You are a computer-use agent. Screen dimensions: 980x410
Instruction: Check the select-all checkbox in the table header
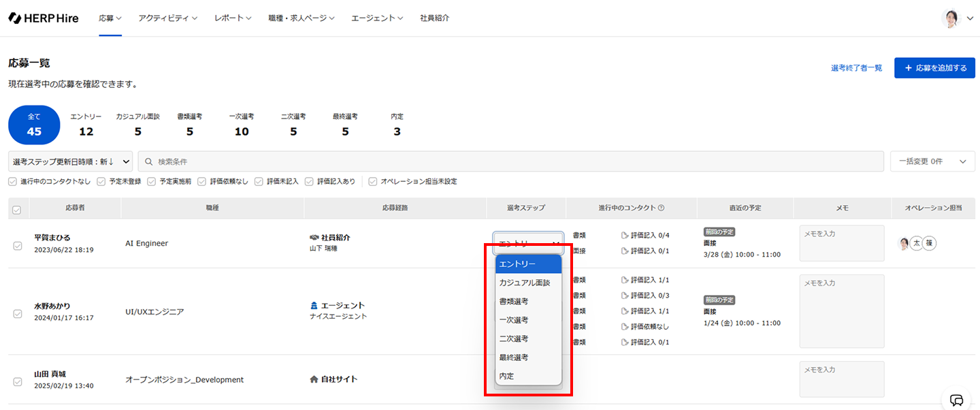tap(17, 210)
